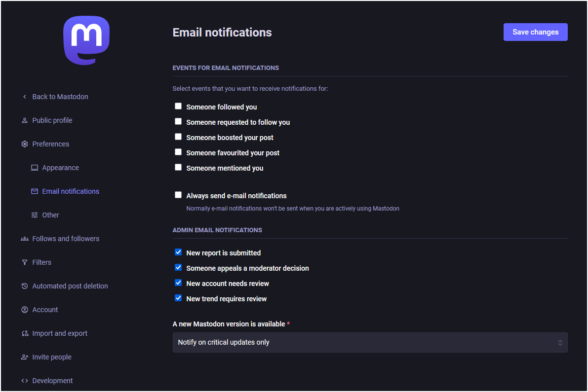Click the Automated post deletion history icon
Screen dimensions: 588x392
pos(25,286)
